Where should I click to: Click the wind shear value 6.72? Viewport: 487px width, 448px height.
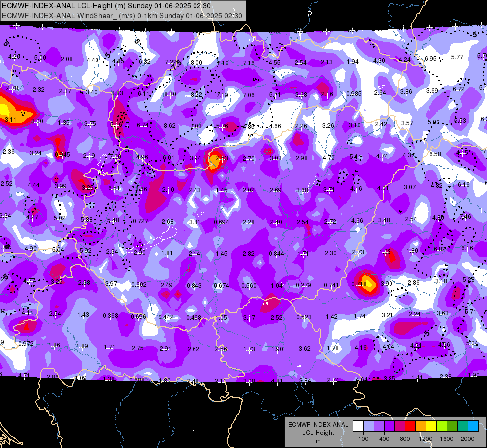[459, 89]
